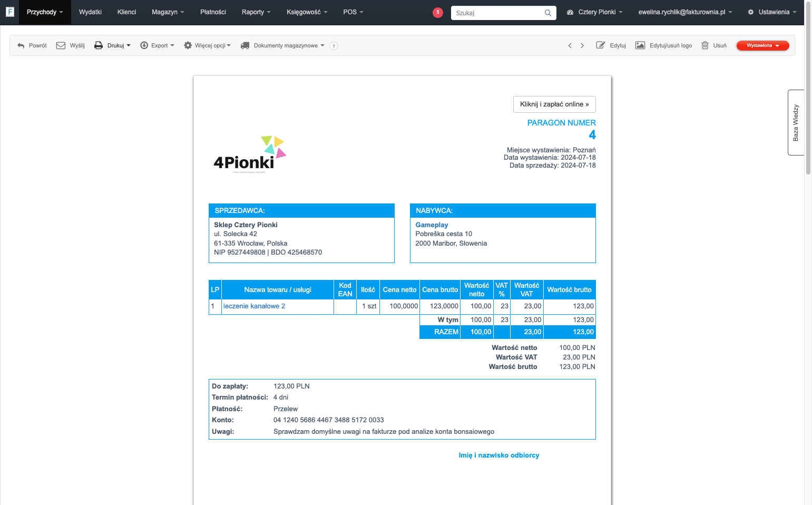This screenshot has height=505, width=812.
Task: Click the Export download icon
Action: [144, 45]
